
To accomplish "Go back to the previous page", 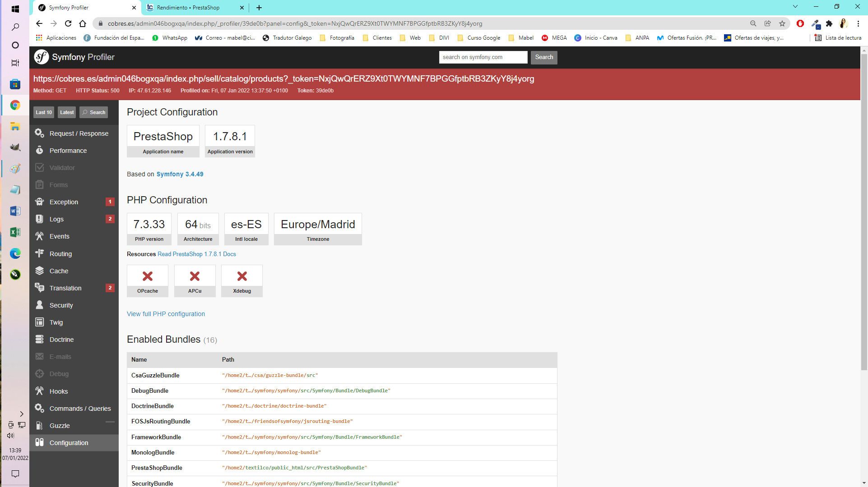I will point(39,23).
